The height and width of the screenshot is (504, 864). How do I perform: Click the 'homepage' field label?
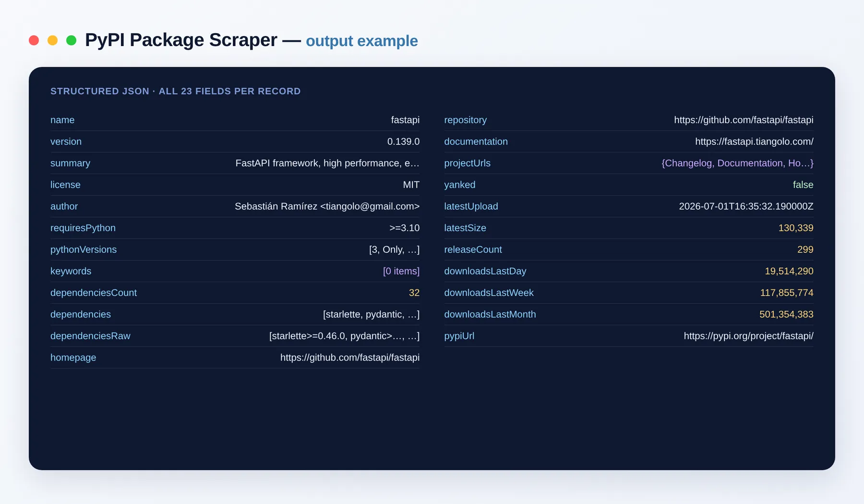(73, 358)
